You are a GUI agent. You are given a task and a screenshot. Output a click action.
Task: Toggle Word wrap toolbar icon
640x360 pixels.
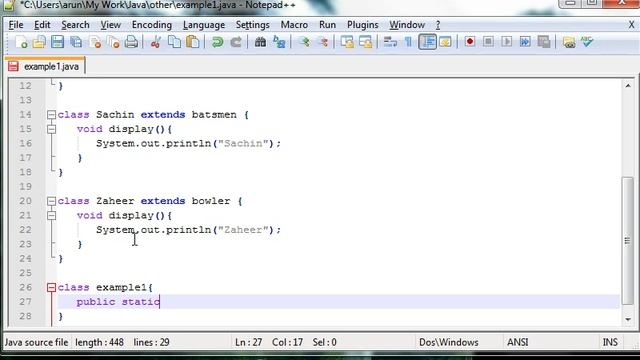tap(390, 42)
